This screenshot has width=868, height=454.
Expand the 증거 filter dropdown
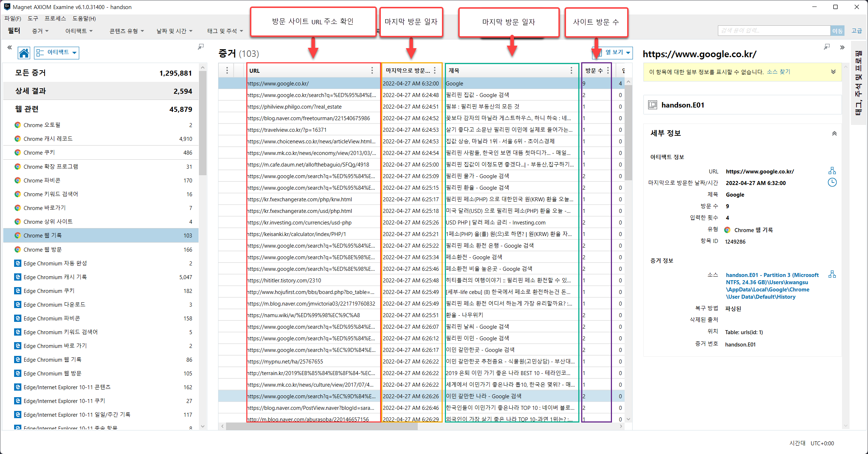(40, 31)
